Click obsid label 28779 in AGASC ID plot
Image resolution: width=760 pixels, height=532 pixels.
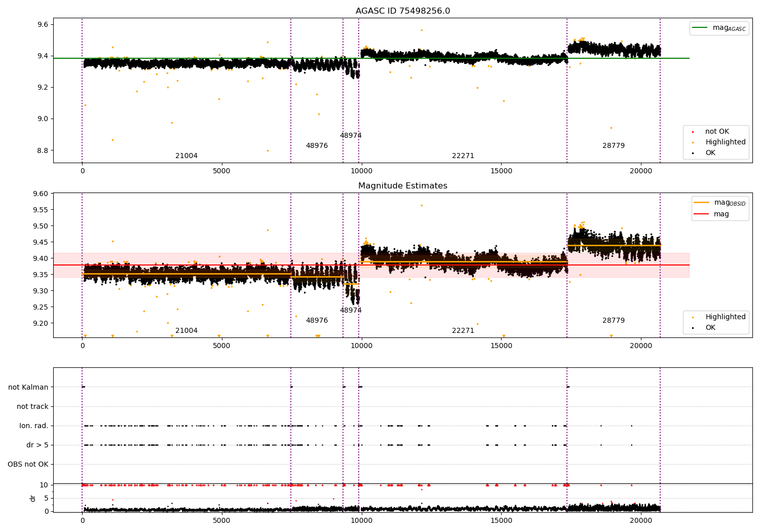pyautogui.click(x=614, y=146)
